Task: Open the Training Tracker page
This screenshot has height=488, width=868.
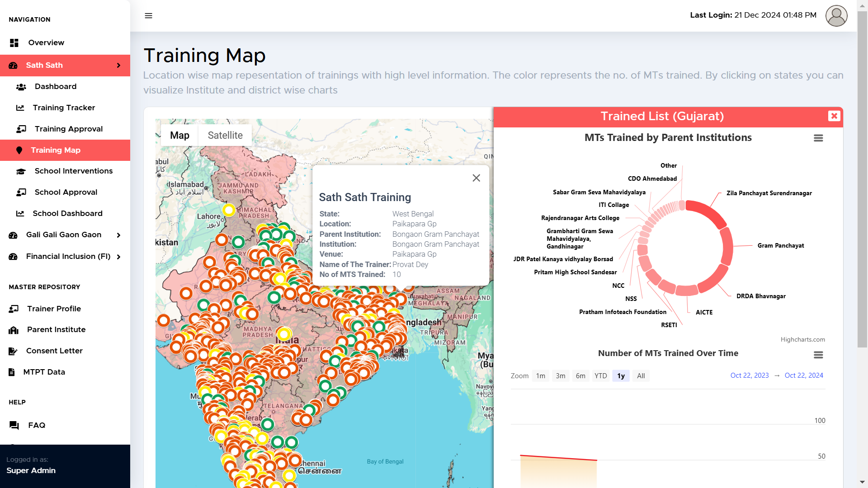Action: (x=65, y=108)
